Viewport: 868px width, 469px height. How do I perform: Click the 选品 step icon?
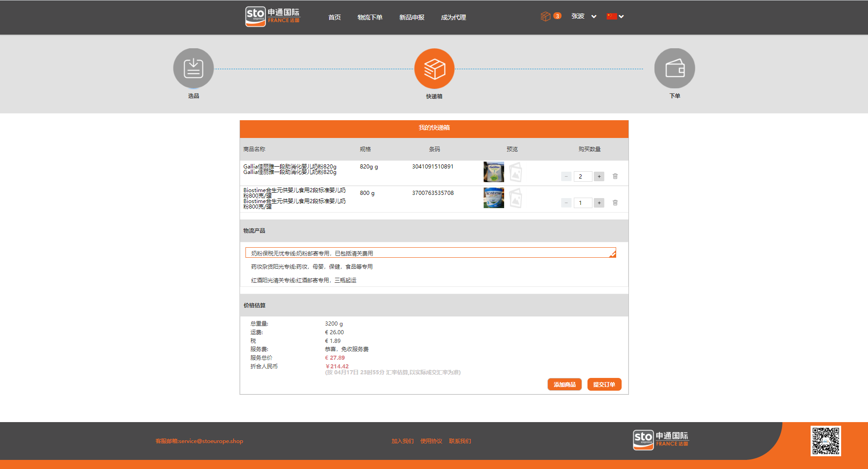(194, 68)
